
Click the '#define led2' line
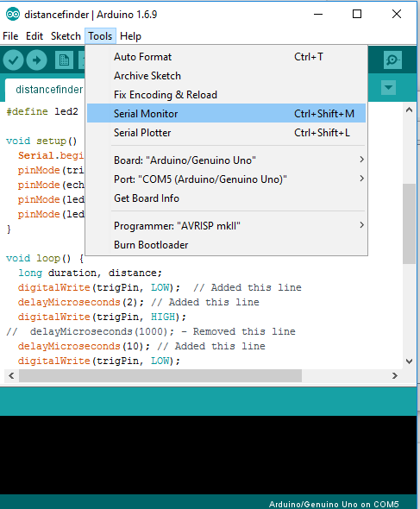42,111
